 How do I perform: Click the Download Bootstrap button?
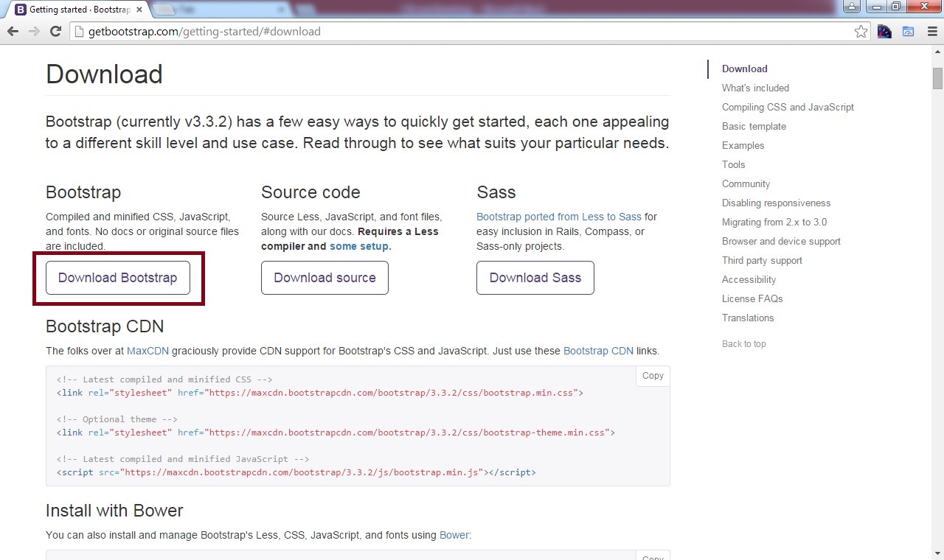(118, 278)
